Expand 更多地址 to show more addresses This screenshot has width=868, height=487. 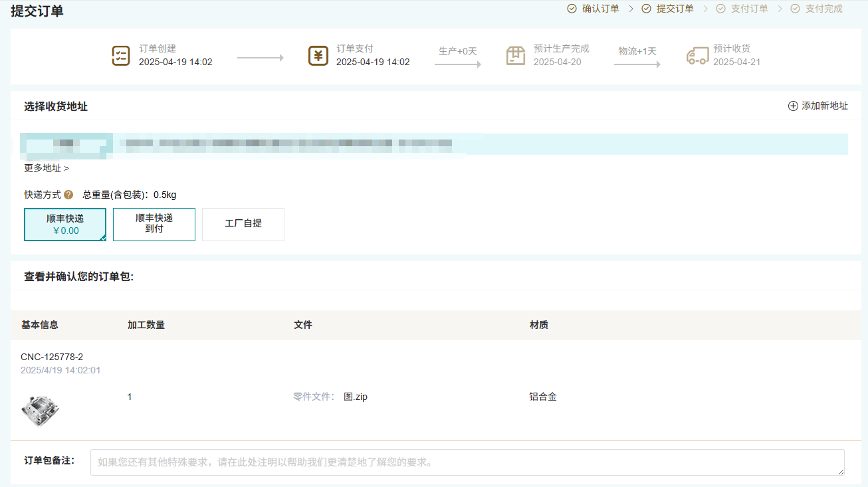tap(47, 168)
